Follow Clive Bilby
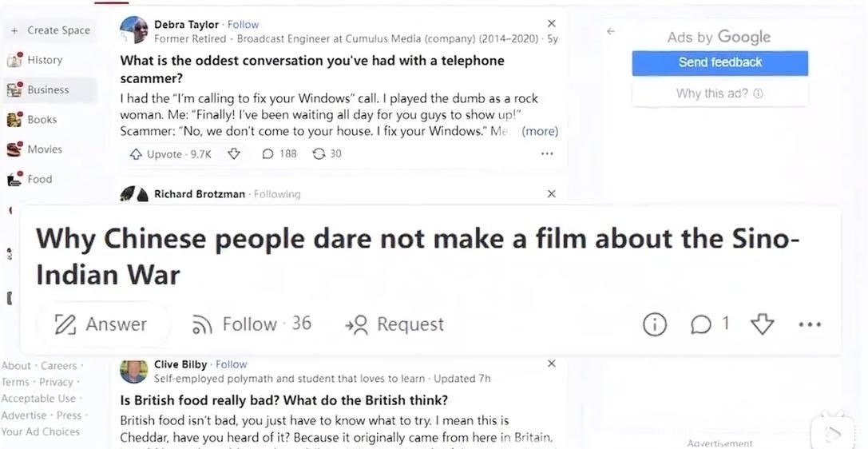Viewport: 868px width, 449px height. pyautogui.click(x=232, y=364)
